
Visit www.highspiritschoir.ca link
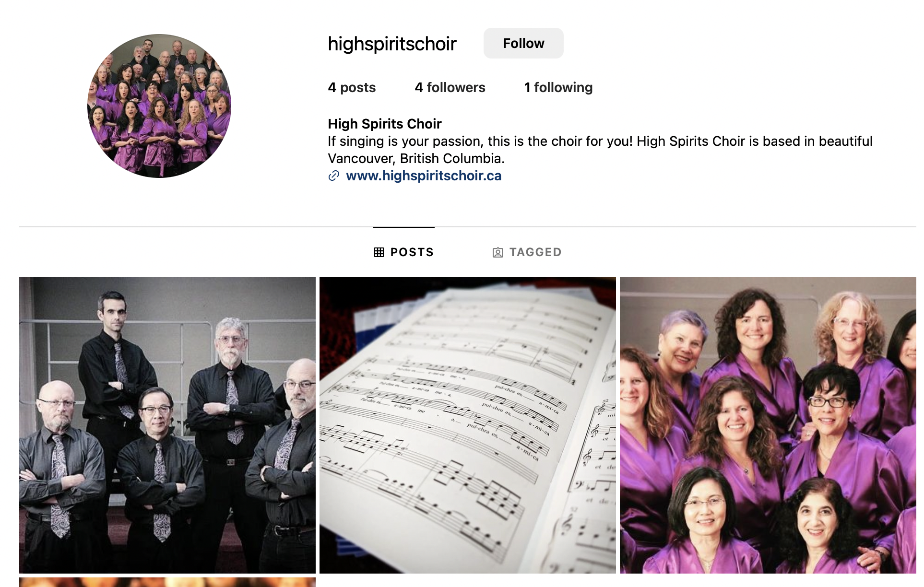click(424, 176)
